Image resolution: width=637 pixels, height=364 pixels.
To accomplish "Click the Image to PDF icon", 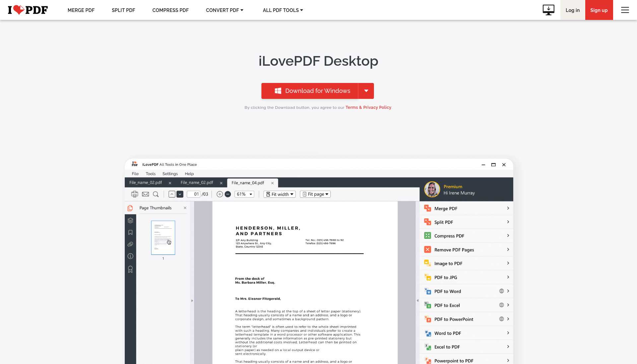I will [427, 263].
